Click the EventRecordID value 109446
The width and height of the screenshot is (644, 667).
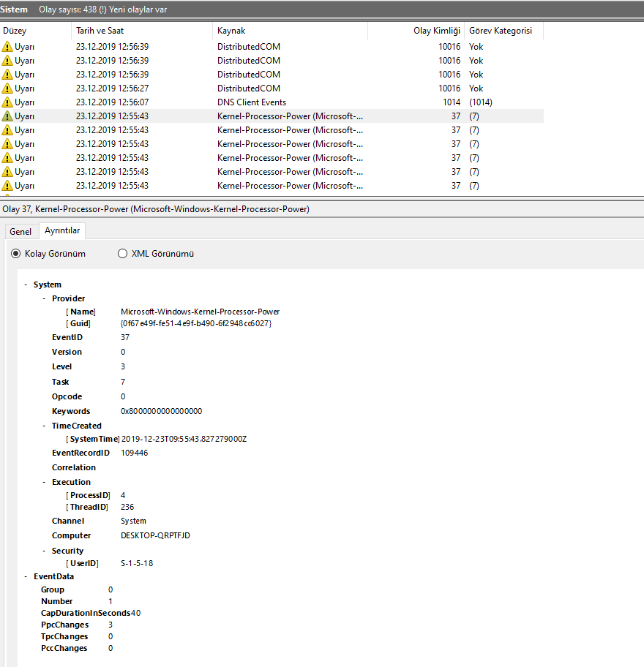[134, 453]
